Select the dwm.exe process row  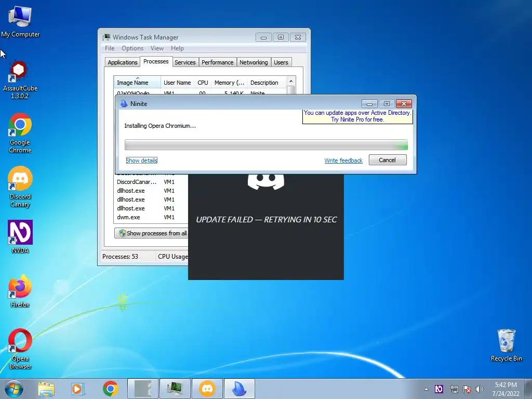tap(152, 217)
